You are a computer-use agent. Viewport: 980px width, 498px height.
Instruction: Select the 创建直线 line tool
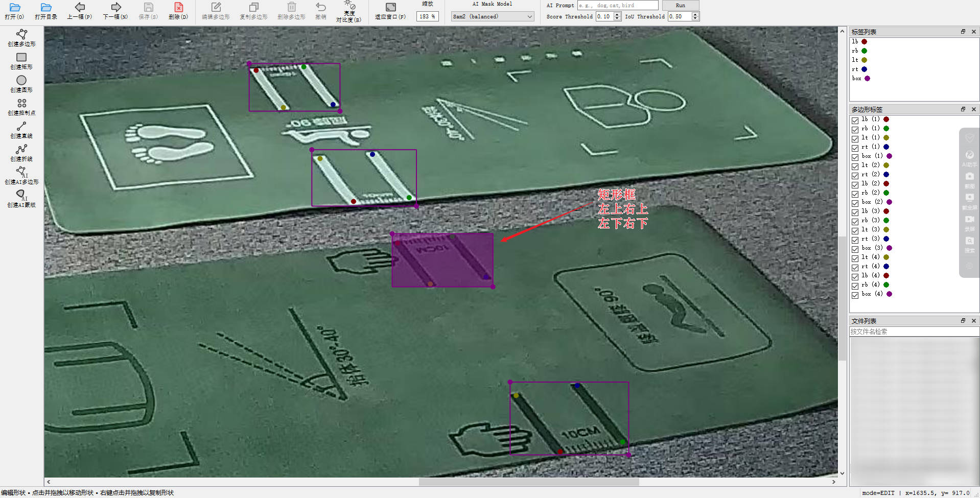[x=21, y=130]
